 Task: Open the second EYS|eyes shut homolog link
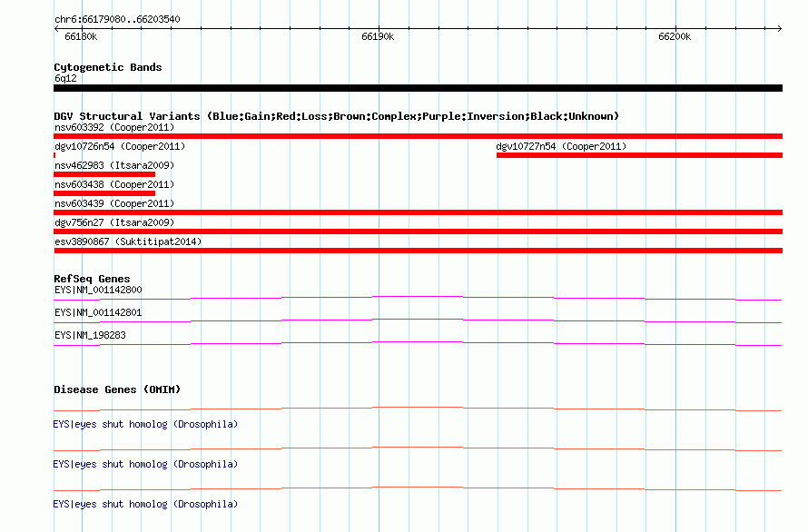pos(145,465)
